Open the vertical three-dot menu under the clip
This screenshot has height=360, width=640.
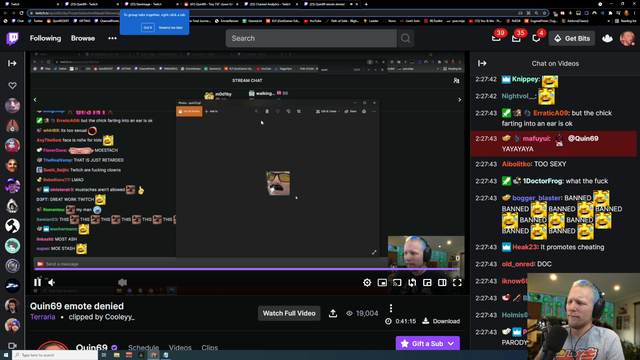[x=391, y=308]
